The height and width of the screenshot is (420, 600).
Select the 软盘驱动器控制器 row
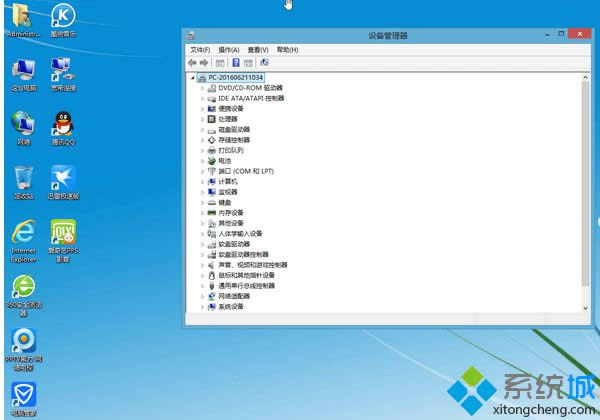[x=238, y=254]
